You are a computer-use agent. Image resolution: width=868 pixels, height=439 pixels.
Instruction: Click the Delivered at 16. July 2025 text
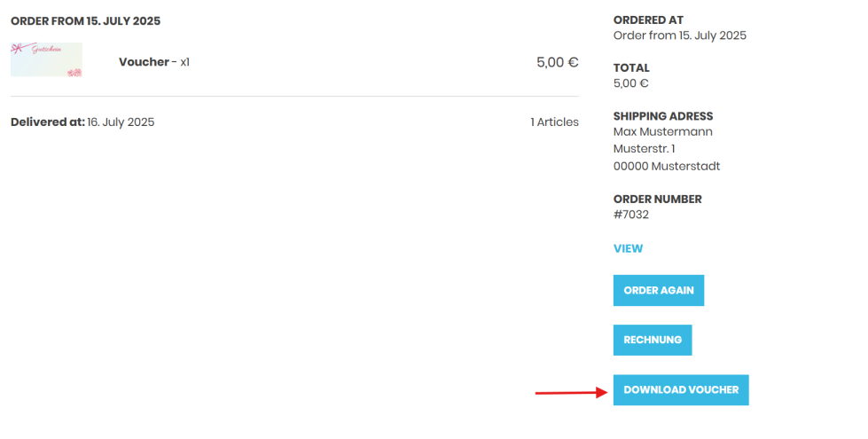[x=82, y=122]
